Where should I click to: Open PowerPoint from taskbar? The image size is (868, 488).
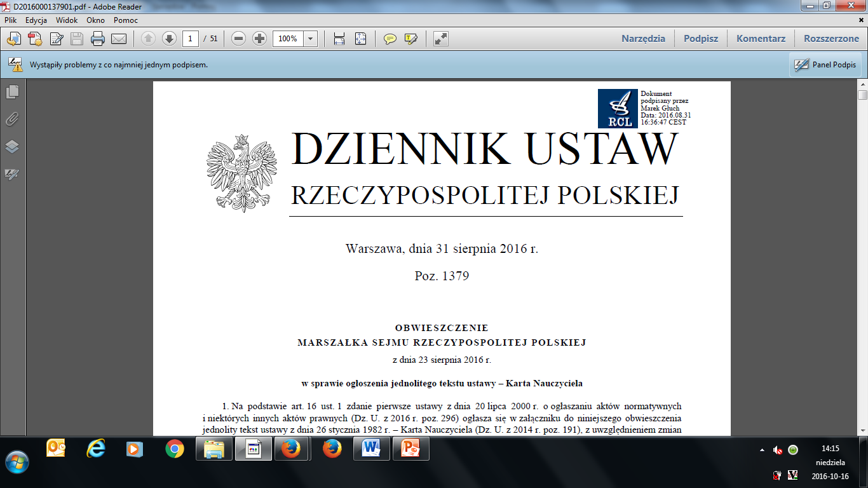click(x=410, y=449)
